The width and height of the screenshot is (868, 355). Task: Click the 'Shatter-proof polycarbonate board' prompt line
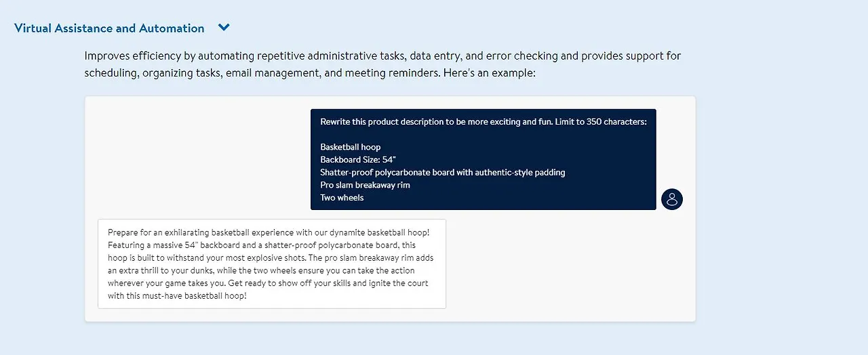[x=443, y=172]
